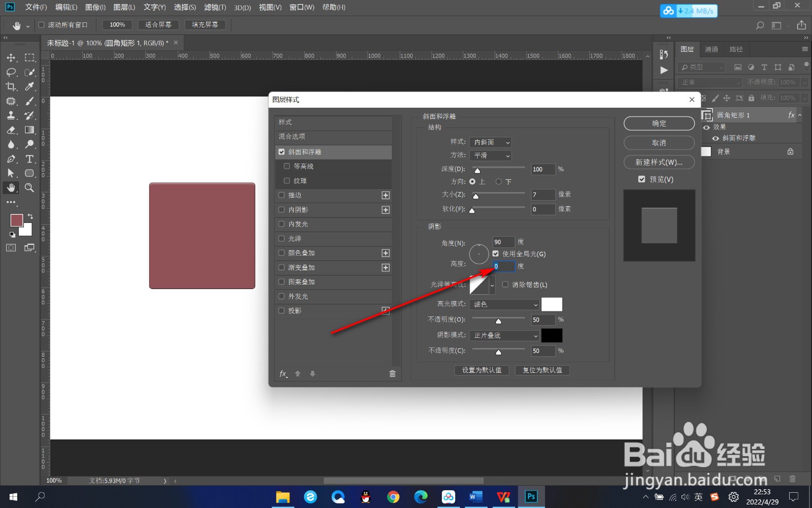
Task: Move effect down arrow in style list
Action: [x=313, y=373]
